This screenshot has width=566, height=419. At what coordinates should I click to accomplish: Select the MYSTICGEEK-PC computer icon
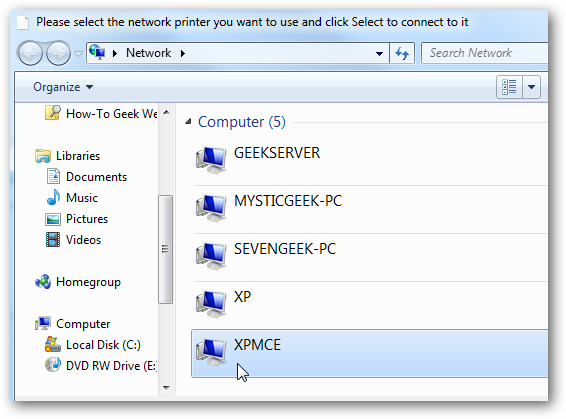point(211,208)
